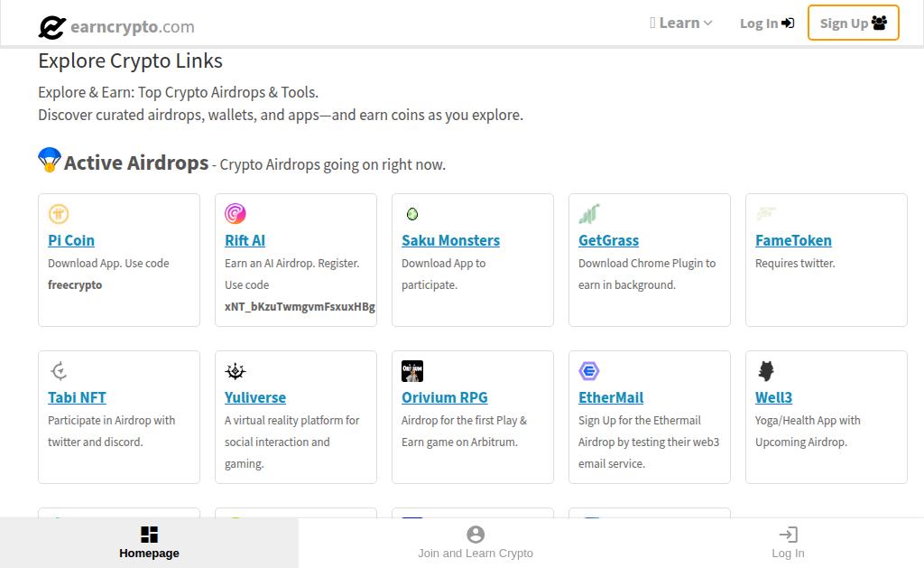Open the Saku Monsters link

[x=451, y=240]
